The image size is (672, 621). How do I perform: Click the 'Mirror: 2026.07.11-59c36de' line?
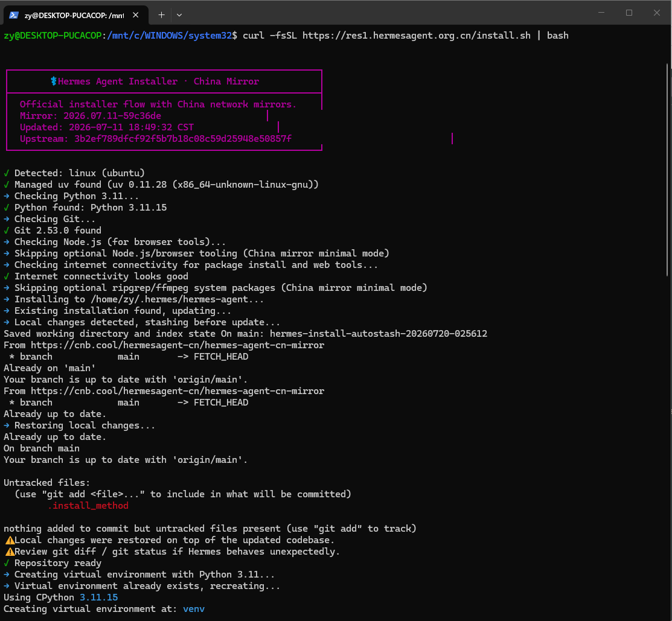click(91, 116)
